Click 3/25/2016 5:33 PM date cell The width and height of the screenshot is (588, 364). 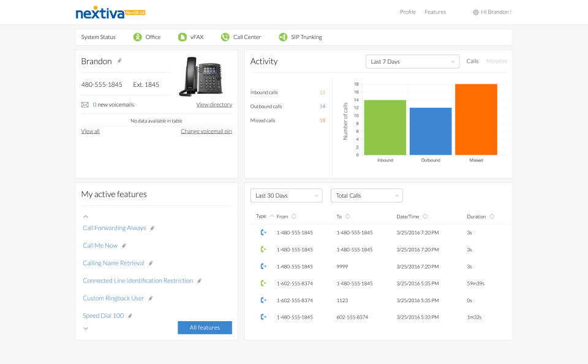coord(417,317)
